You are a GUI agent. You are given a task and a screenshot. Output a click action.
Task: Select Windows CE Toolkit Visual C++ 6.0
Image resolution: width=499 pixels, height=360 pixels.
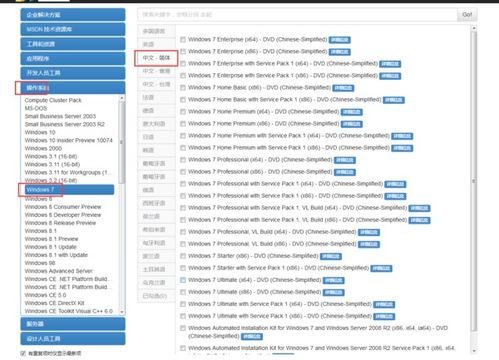tap(69, 311)
